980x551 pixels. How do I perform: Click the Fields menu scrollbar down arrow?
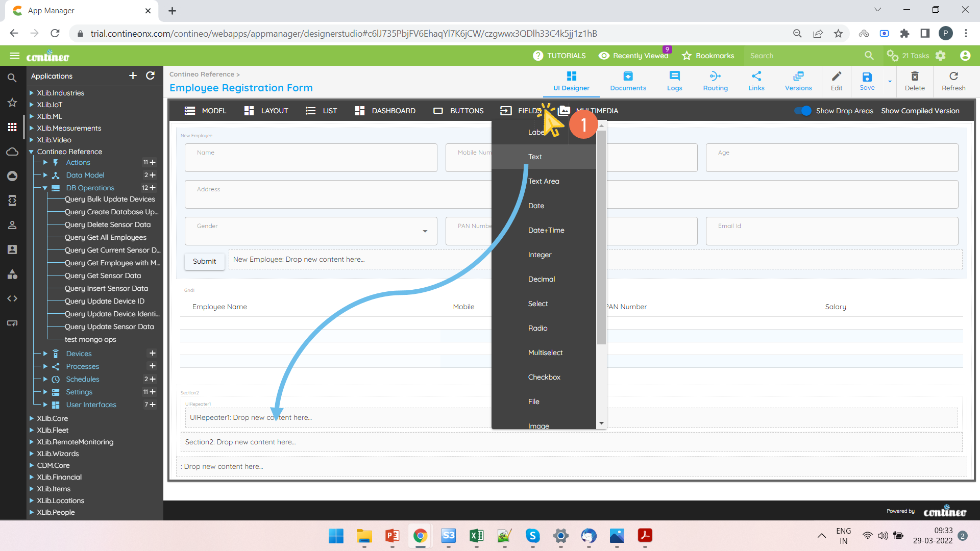[601, 423]
